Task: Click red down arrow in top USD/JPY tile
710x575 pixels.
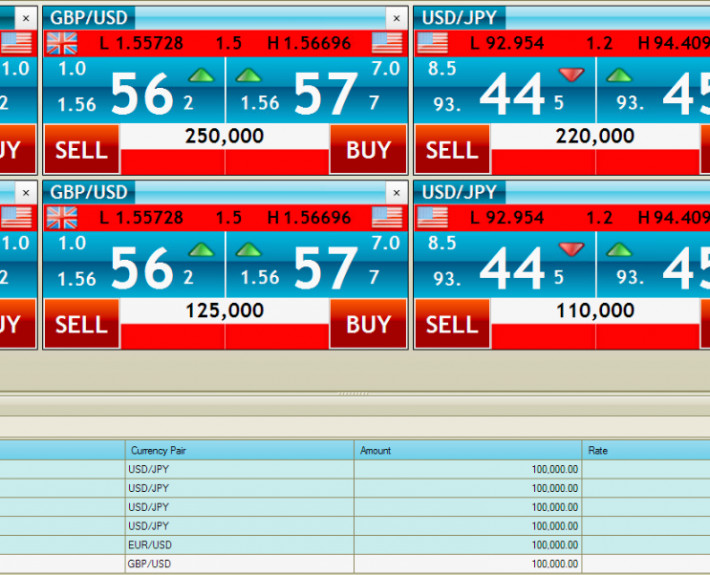Action: point(571,75)
